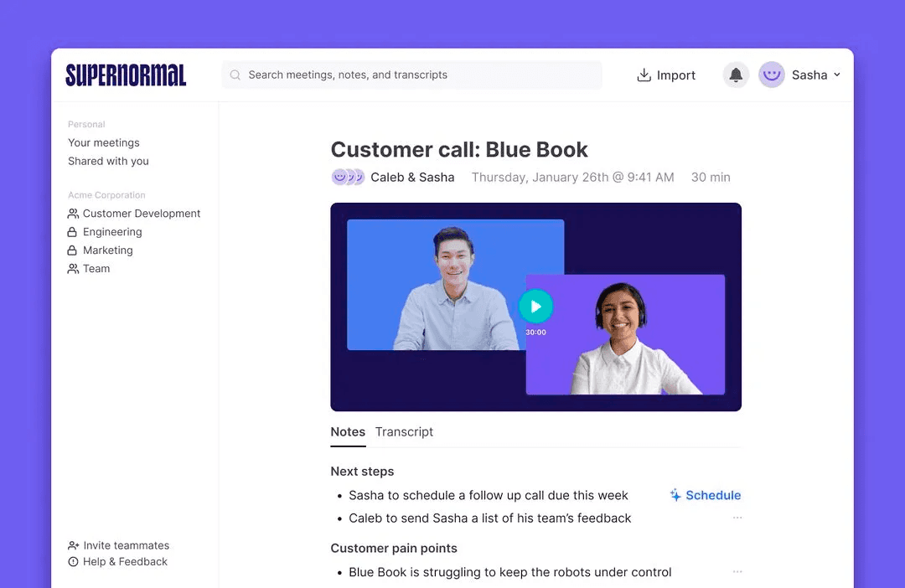Open Your meetings in sidebar
The height and width of the screenshot is (588, 905).
(x=104, y=142)
